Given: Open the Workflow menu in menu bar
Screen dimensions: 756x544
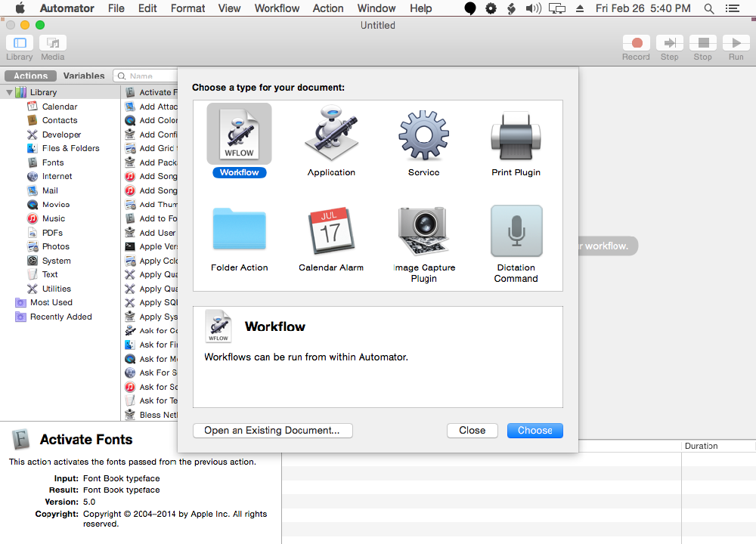Looking at the screenshot, I should (277, 8).
